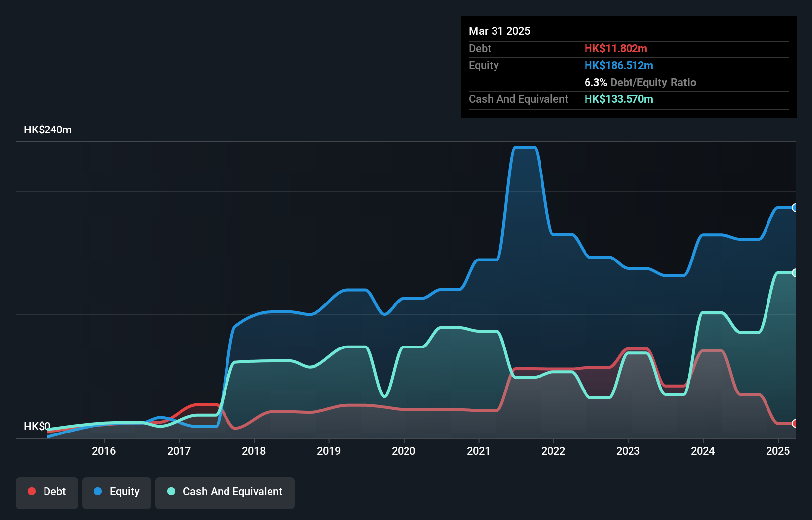
Task: Click the 2016 x-axis label
Action: (x=104, y=451)
